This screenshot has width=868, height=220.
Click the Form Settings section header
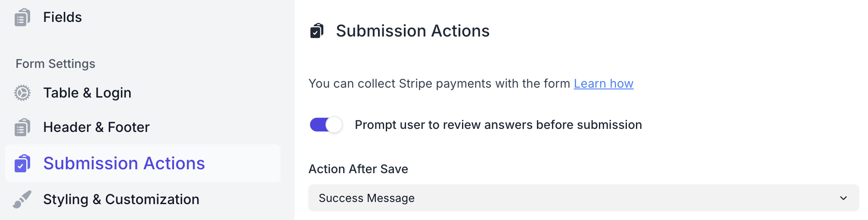(x=56, y=64)
